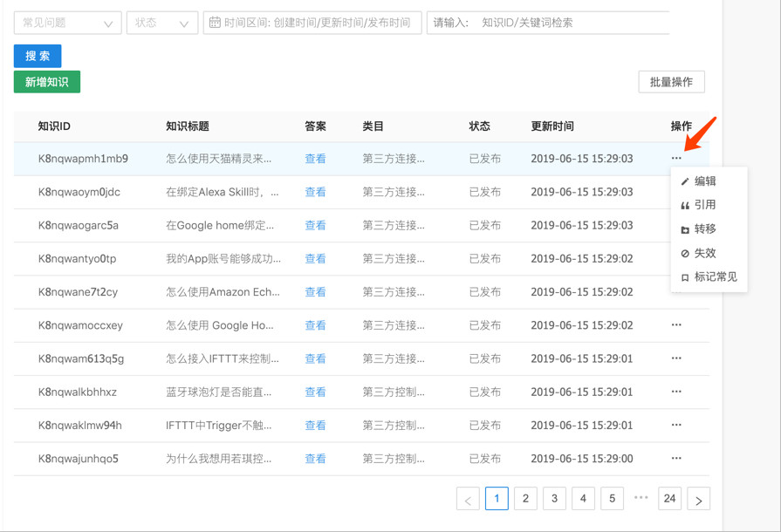Click knowledge ID K8nqwantyo0tp

[x=77, y=259]
